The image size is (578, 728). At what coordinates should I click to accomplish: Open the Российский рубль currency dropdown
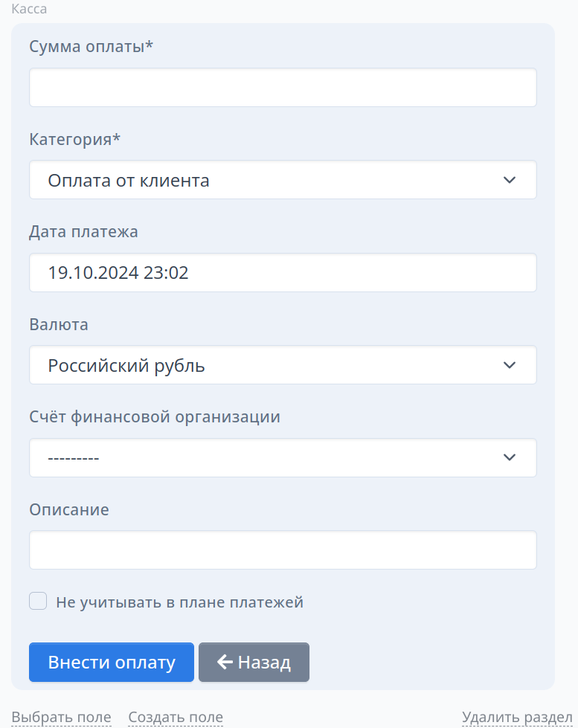[283, 365]
